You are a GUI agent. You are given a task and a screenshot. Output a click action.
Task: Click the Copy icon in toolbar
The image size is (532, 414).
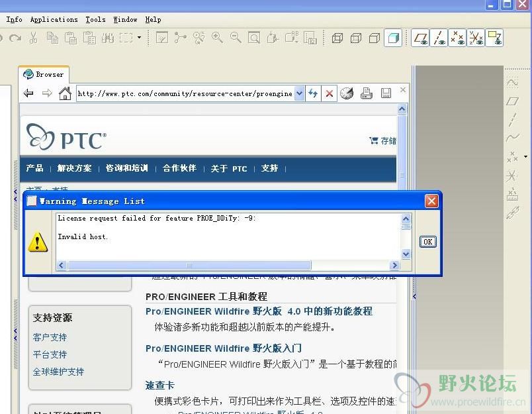coord(52,38)
